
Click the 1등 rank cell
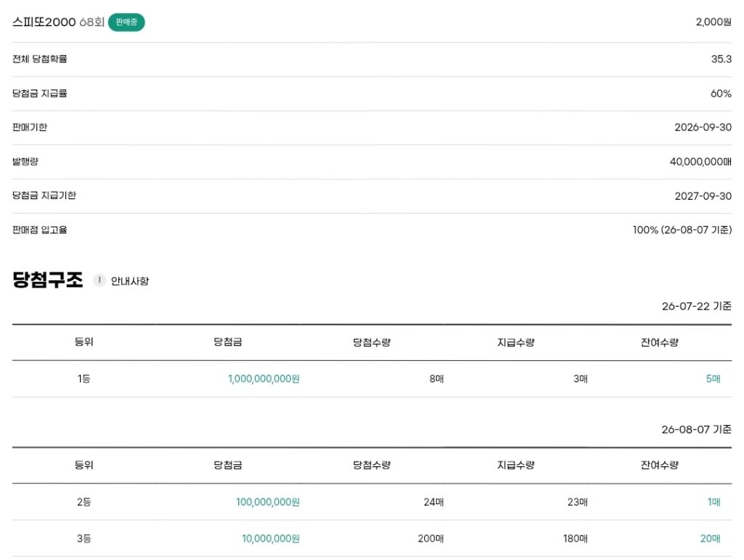[84, 379]
